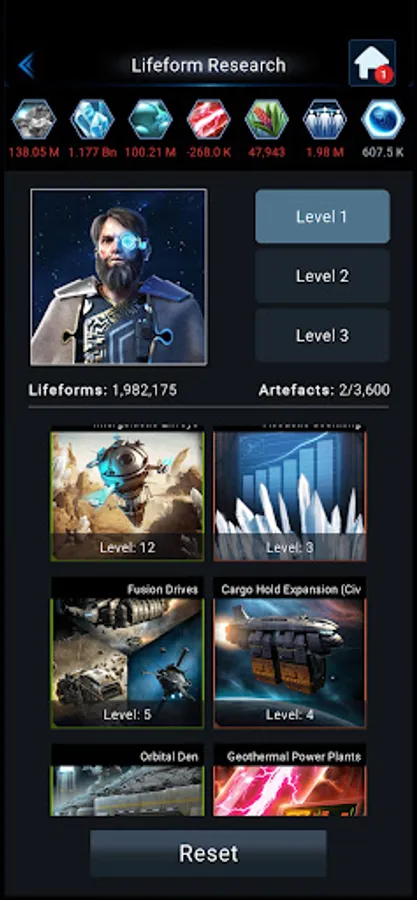Image resolution: width=417 pixels, height=900 pixels.
Task: Click the Reset button
Action: (x=208, y=853)
